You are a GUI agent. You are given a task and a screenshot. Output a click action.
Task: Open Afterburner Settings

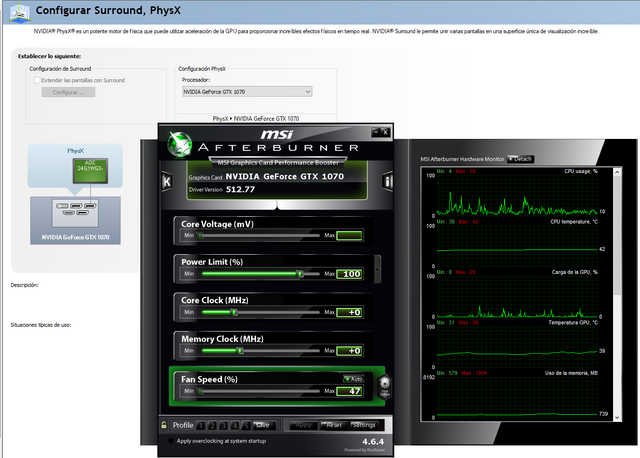[364, 425]
